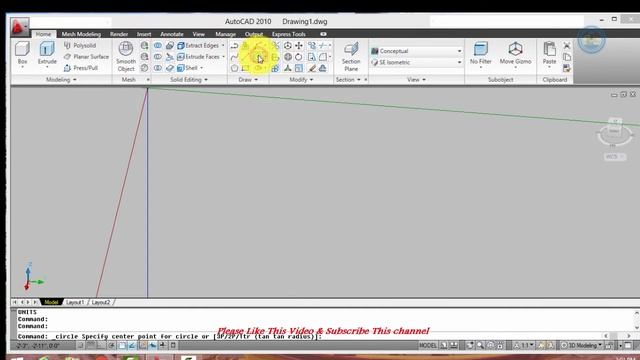Open the SE Isometric view dropdown
The width and height of the screenshot is (640, 360).
click(416, 62)
